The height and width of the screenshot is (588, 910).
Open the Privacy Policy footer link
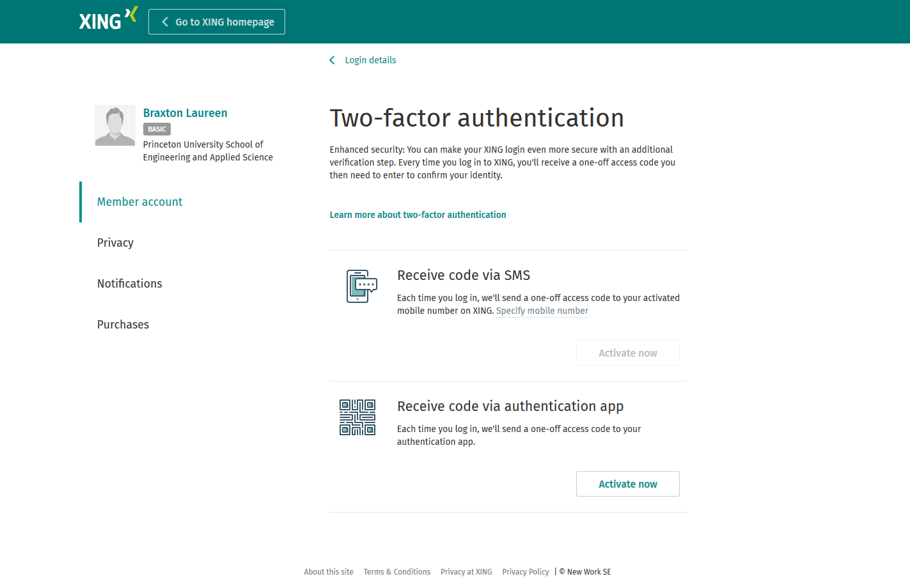[526, 572]
